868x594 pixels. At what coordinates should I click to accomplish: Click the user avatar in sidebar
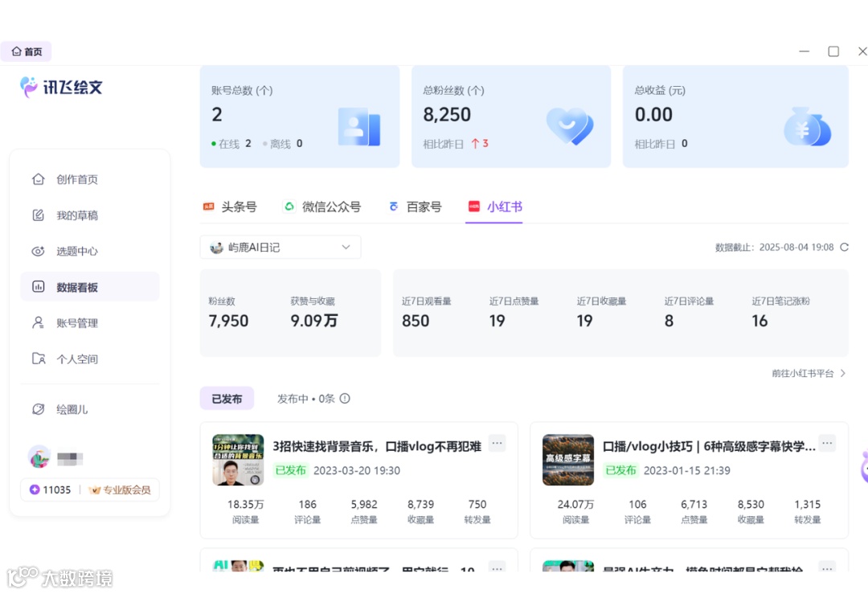coord(39,457)
